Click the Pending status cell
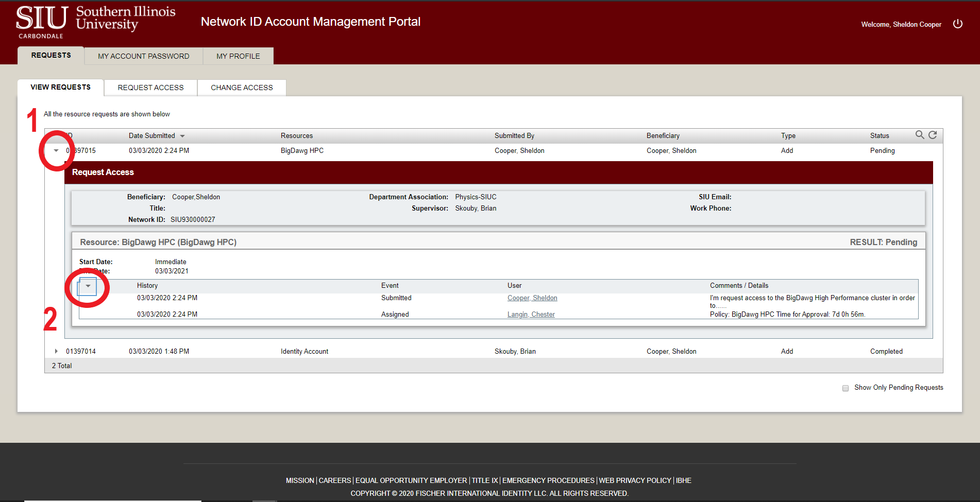Viewport: 980px width, 502px height. click(x=883, y=151)
